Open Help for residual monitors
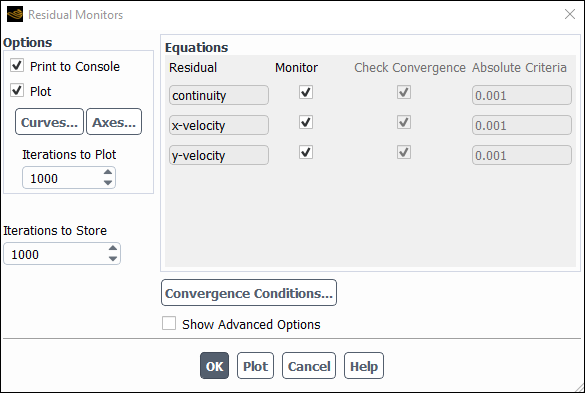 coord(364,366)
